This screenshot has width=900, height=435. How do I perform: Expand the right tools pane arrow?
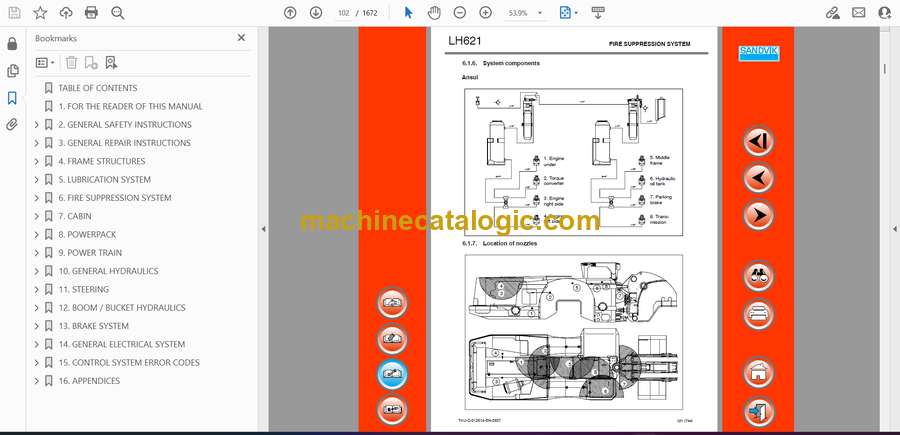(894, 229)
